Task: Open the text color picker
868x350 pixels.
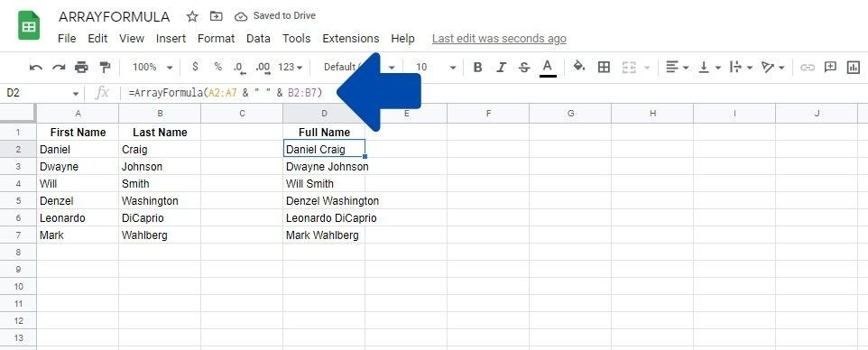Action: point(548,68)
